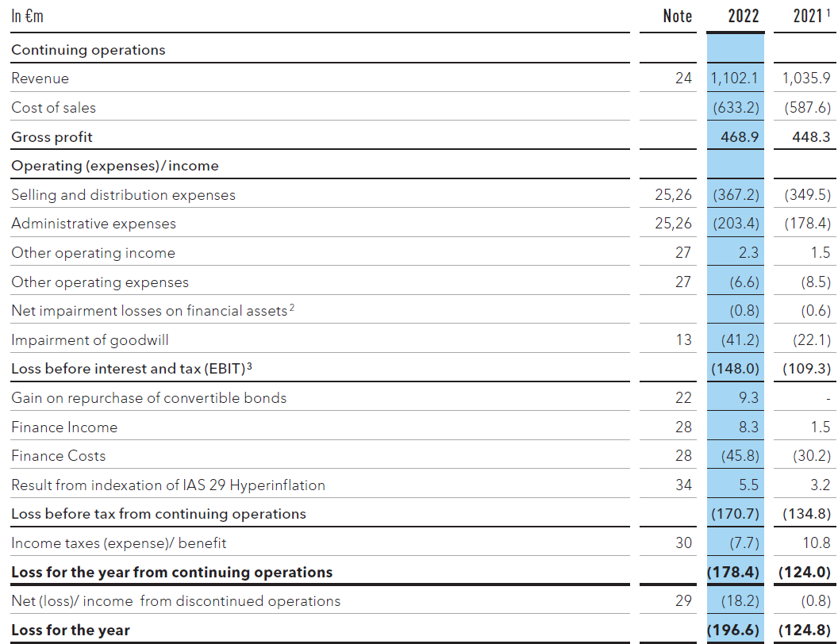
Task: Select the Finance Costs row label
Action: click(x=58, y=456)
